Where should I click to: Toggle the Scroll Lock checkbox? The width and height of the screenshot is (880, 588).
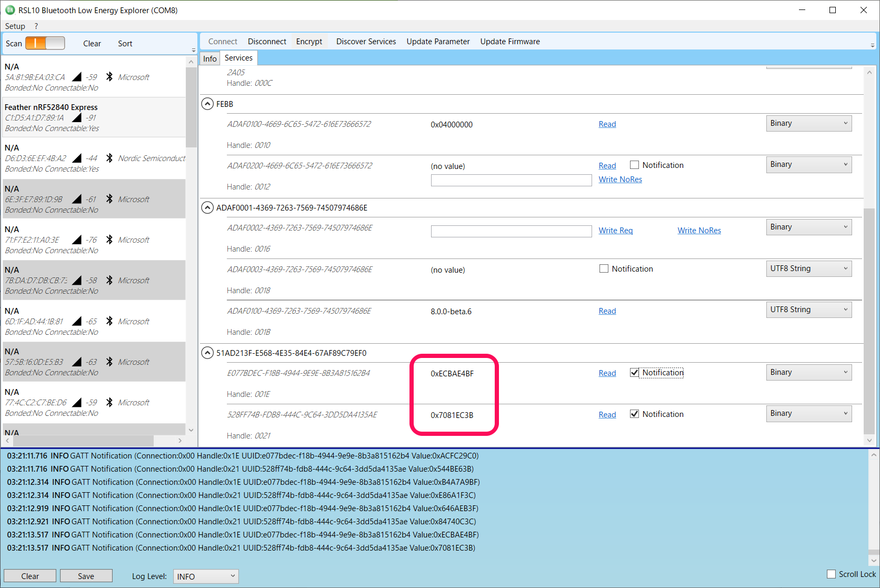[x=831, y=574]
